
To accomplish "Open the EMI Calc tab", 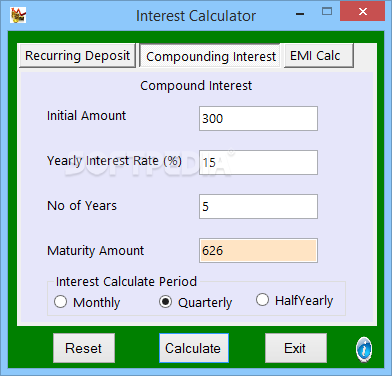I will click(318, 56).
